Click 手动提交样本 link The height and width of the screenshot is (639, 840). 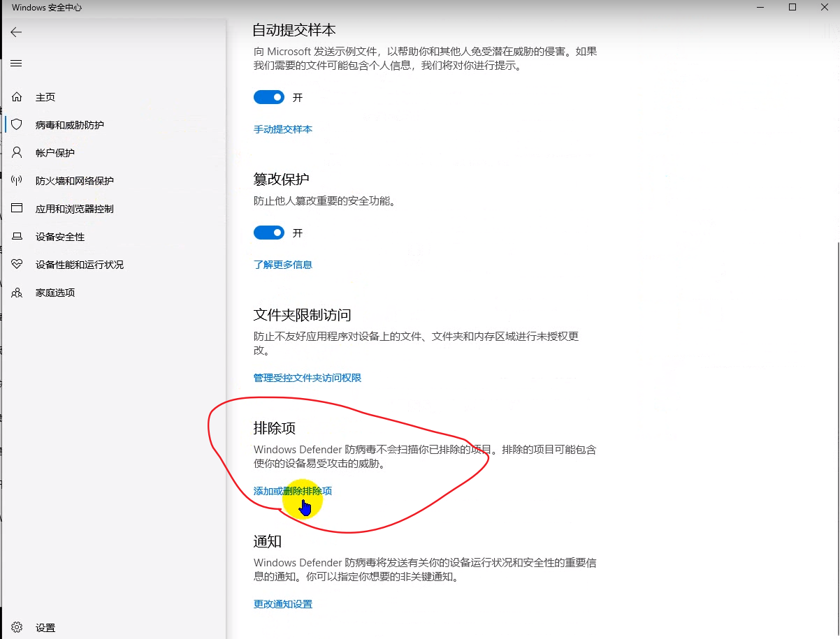tap(283, 129)
